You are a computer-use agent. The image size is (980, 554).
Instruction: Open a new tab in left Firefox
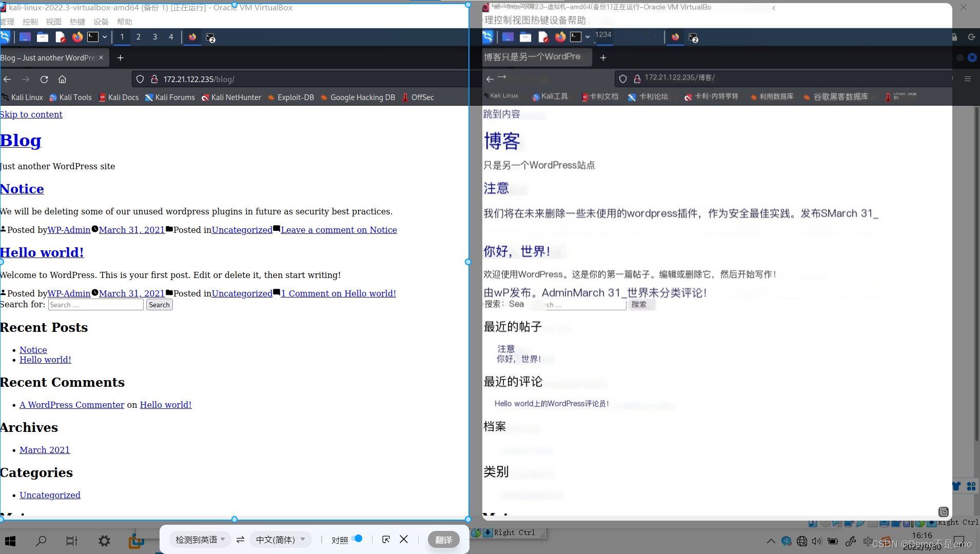point(120,58)
